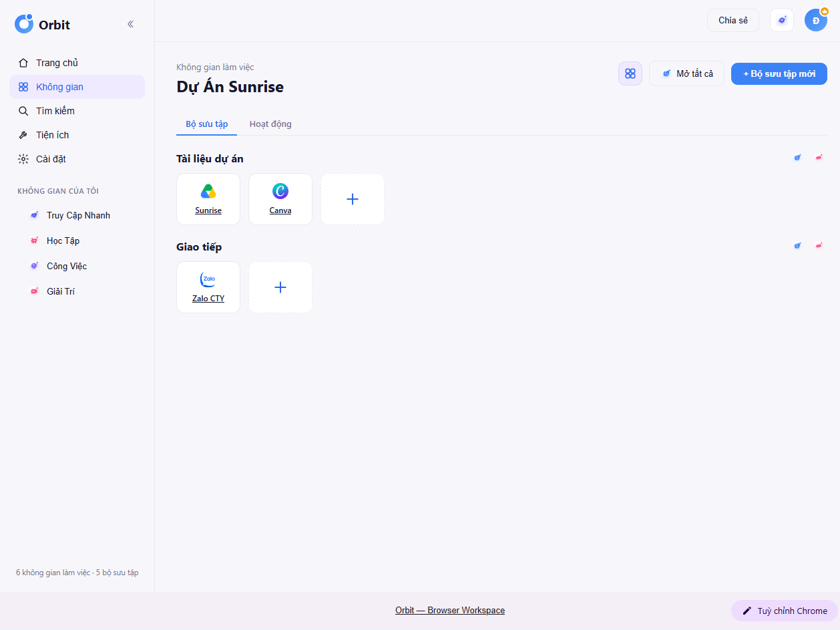Image resolution: width=840 pixels, height=630 pixels.
Task: Open the user avatar Đ menu
Action: coord(816,20)
